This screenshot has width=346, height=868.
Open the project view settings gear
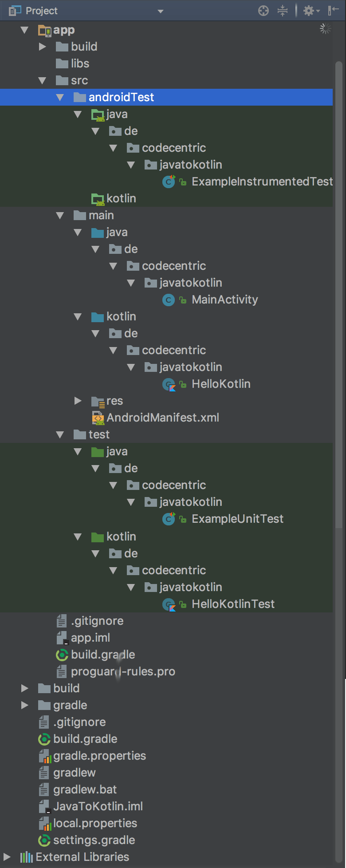point(311,11)
